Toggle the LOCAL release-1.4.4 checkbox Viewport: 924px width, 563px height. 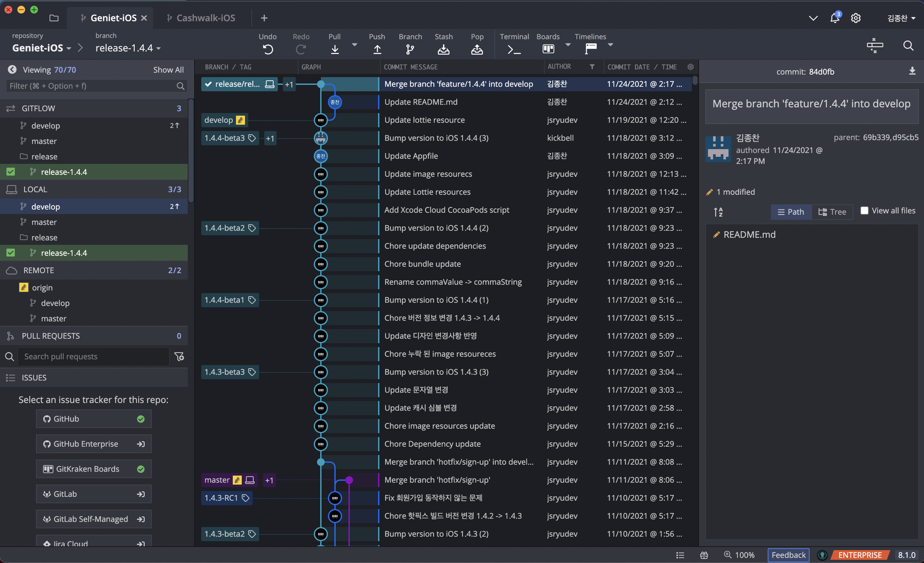coord(11,253)
